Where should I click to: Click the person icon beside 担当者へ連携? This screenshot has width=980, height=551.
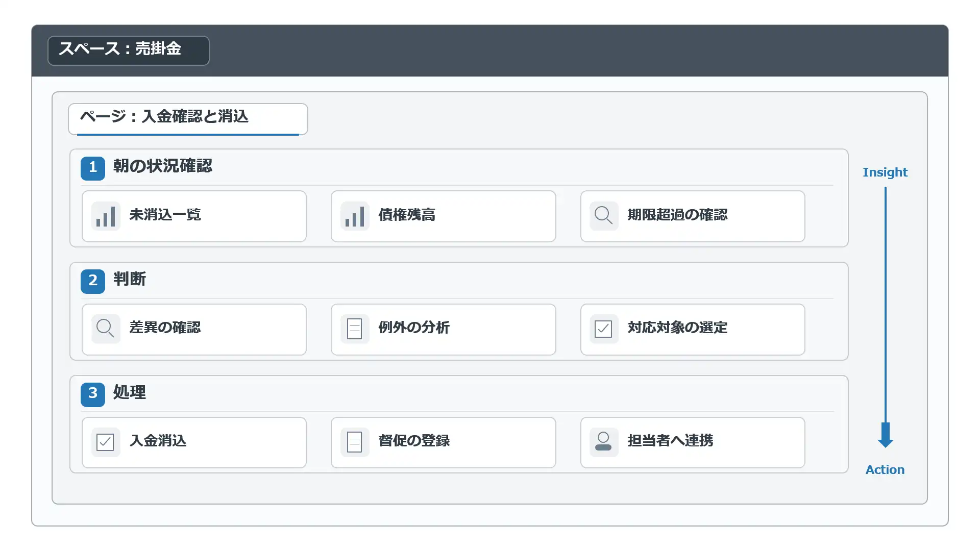(604, 442)
